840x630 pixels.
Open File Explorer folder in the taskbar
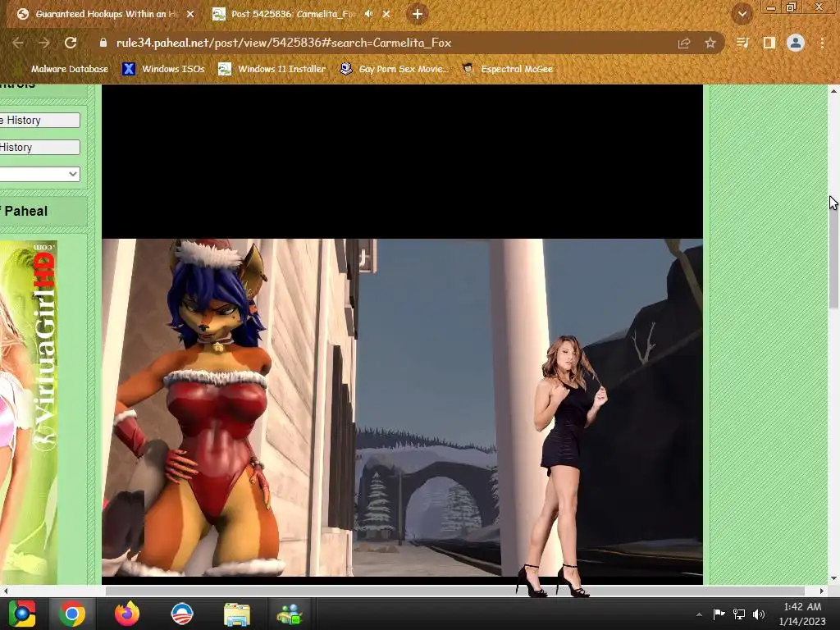coord(237,614)
